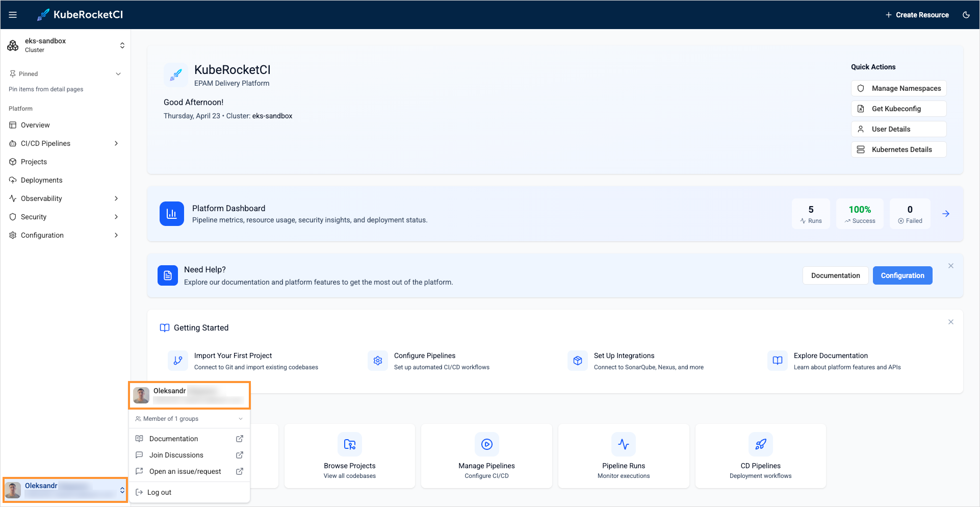Click the Import Your First Project icon
Viewport: 980px width, 507px height.
(178, 361)
